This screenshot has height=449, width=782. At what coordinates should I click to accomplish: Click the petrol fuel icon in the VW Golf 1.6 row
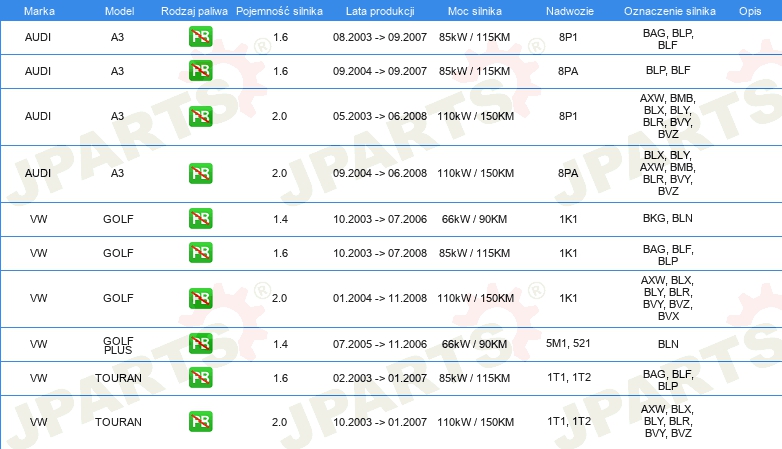pos(200,252)
